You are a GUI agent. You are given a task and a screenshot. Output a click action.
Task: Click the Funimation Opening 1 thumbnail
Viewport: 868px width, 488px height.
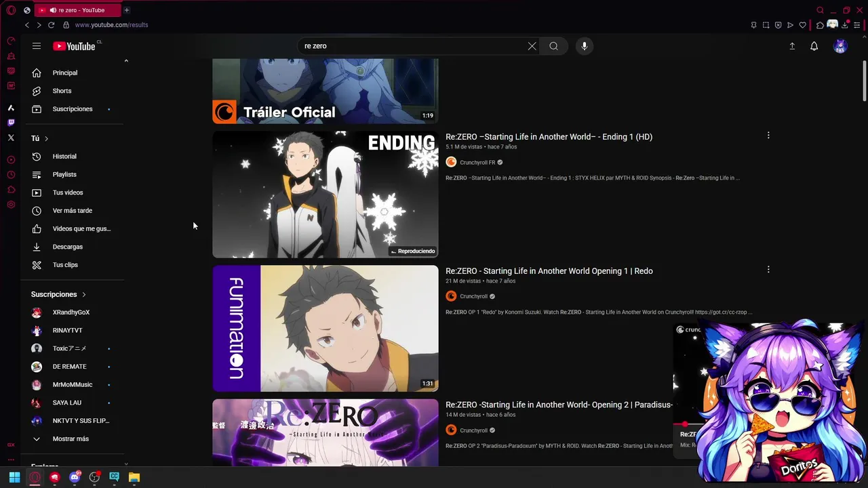click(325, 329)
